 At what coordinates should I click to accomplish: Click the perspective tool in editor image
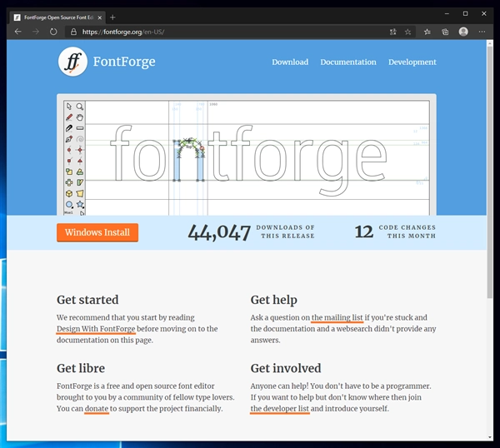(x=80, y=193)
